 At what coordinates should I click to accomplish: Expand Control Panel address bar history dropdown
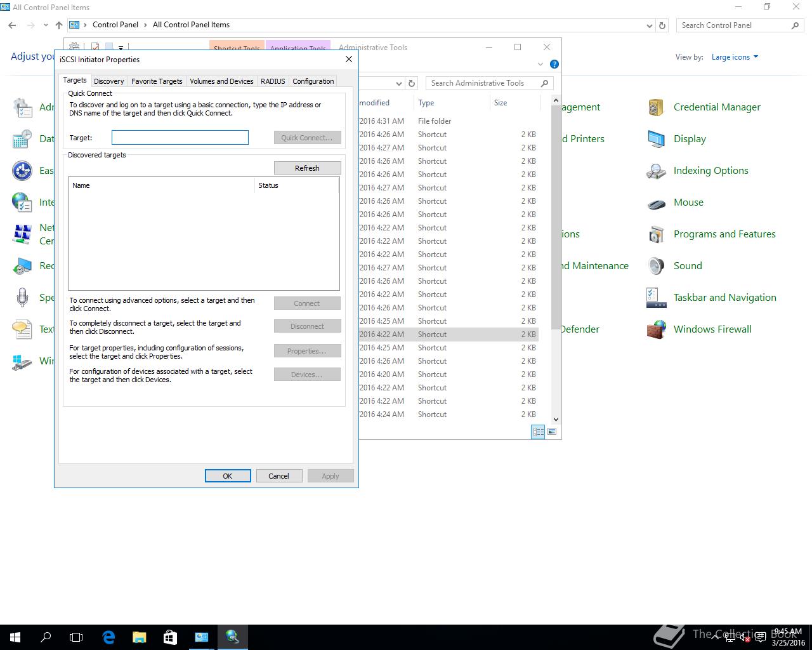[649, 25]
